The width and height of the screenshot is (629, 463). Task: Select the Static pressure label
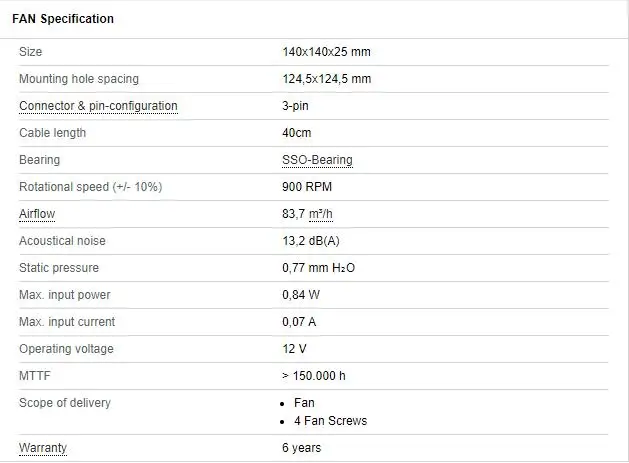[x=59, y=268]
